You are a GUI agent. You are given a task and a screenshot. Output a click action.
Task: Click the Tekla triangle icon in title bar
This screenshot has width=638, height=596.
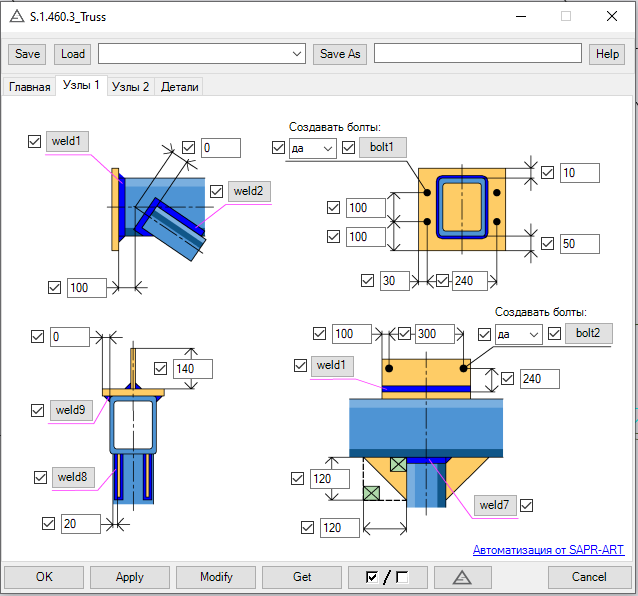[x=16, y=16]
